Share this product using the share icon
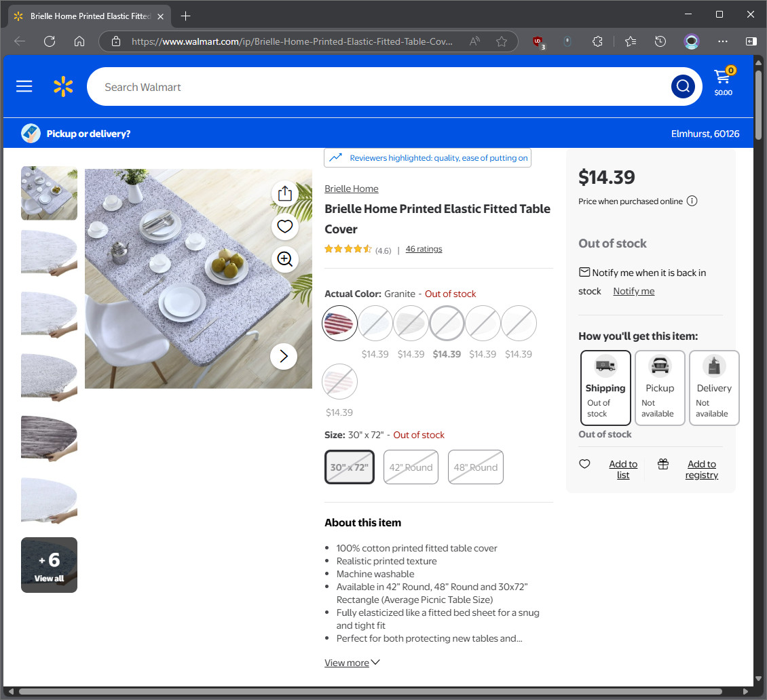Screen dimensions: 767x700 284,193
